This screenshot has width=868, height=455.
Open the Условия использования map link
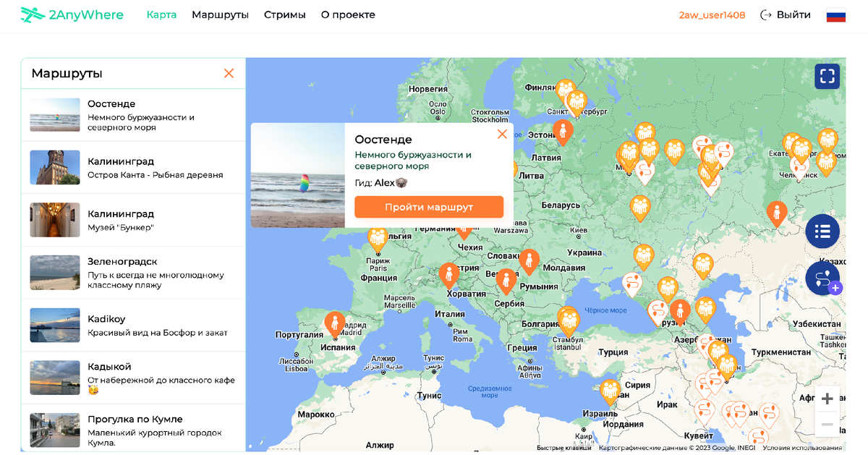click(801, 448)
